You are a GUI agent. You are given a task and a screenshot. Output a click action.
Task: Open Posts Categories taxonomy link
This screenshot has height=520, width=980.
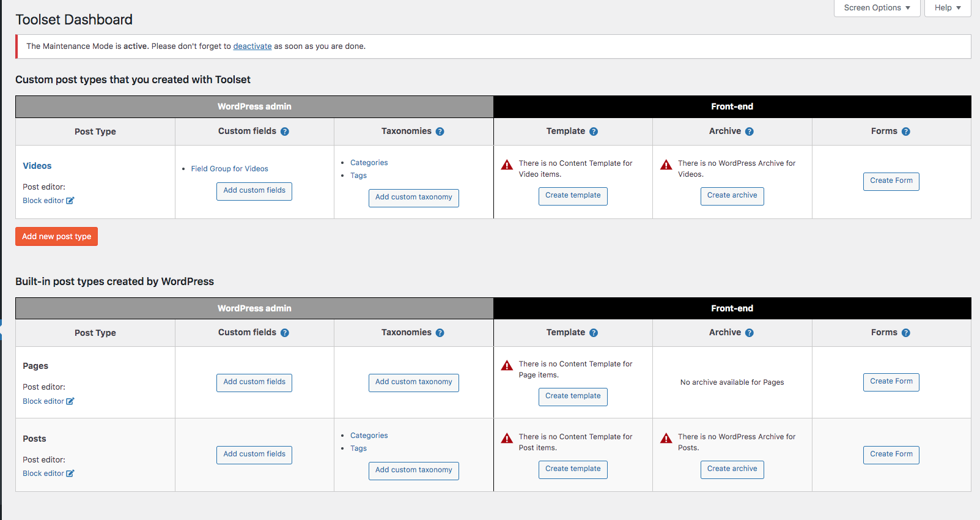[369, 436]
